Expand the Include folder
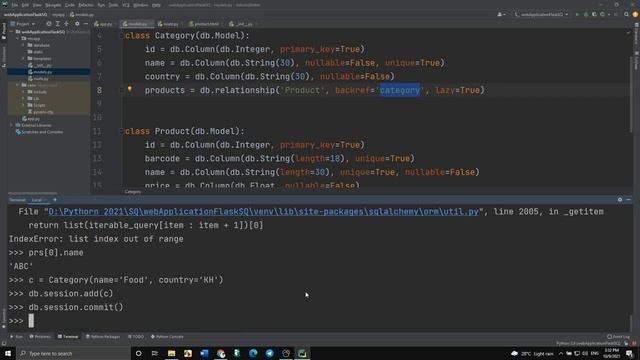640x360 pixels. pyautogui.click(x=24, y=92)
